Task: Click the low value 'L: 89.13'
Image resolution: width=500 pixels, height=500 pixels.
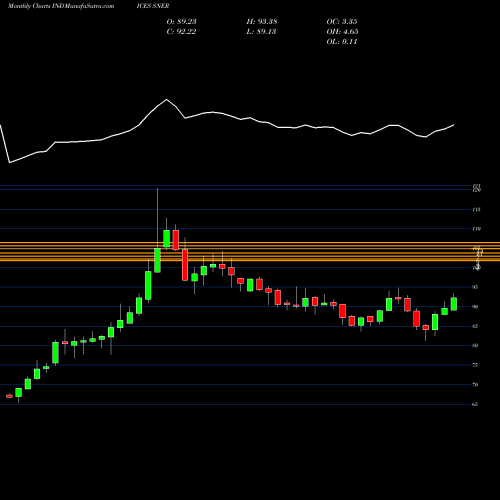Action: click(x=261, y=32)
